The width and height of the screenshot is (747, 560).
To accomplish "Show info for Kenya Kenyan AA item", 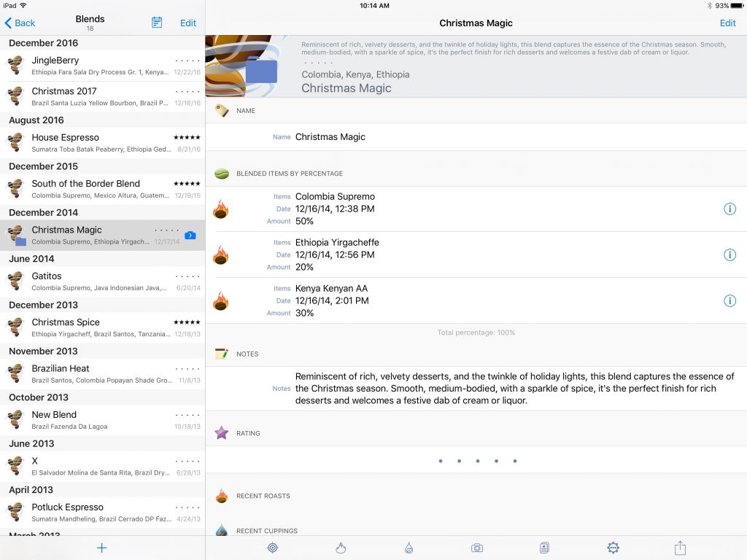I will tap(729, 300).
